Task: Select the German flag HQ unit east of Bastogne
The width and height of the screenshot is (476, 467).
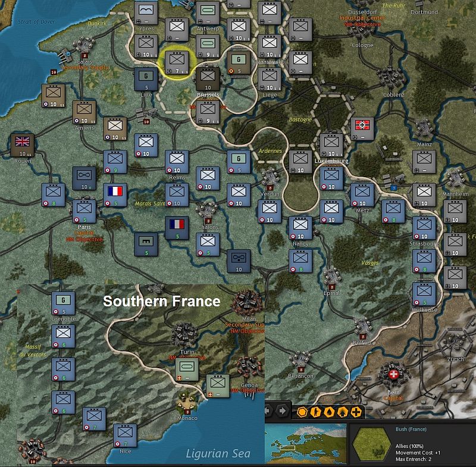Action: tap(362, 128)
